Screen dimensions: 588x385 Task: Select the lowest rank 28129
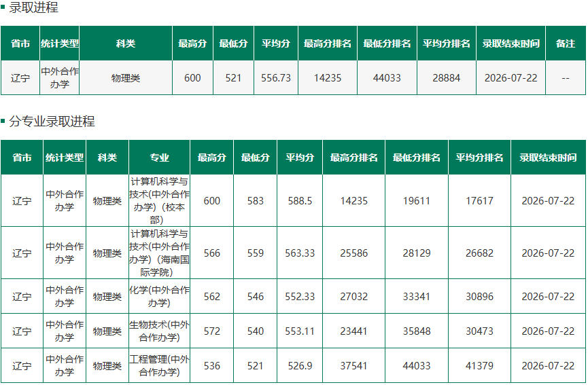click(417, 253)
